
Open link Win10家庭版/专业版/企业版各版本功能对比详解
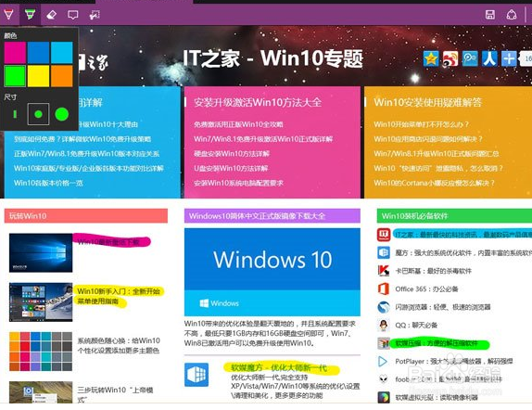89,168
